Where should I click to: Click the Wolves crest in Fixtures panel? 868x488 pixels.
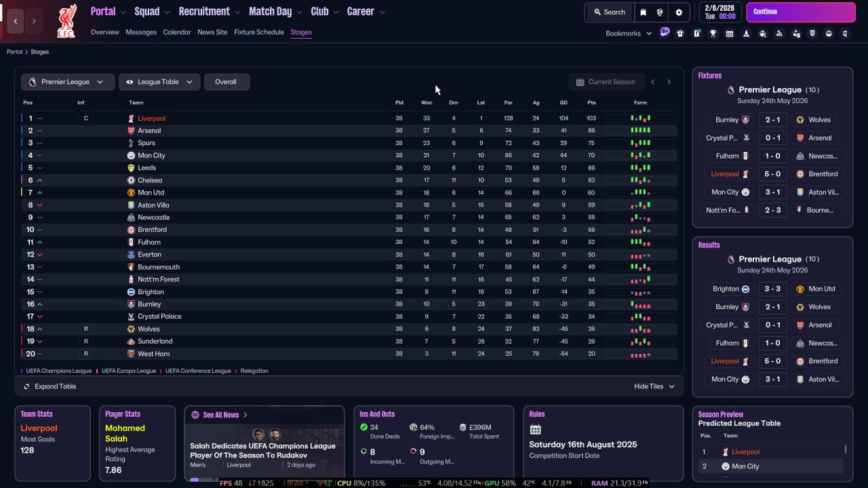click(800, 120)
